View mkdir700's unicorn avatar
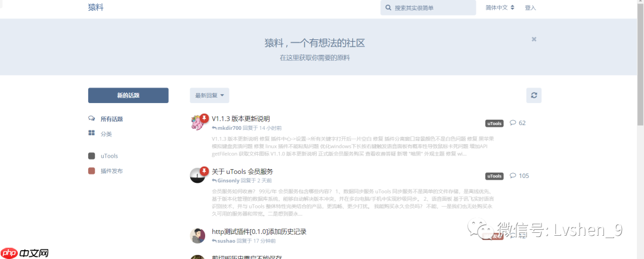This screenshot has height=259, width=644. [x=197, y=123]
